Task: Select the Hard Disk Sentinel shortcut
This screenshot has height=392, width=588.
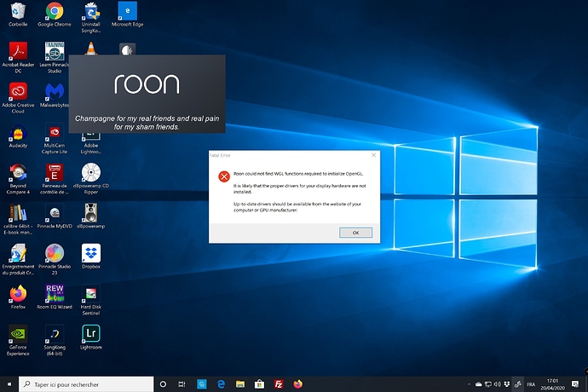Action: [x=91, y=300]
